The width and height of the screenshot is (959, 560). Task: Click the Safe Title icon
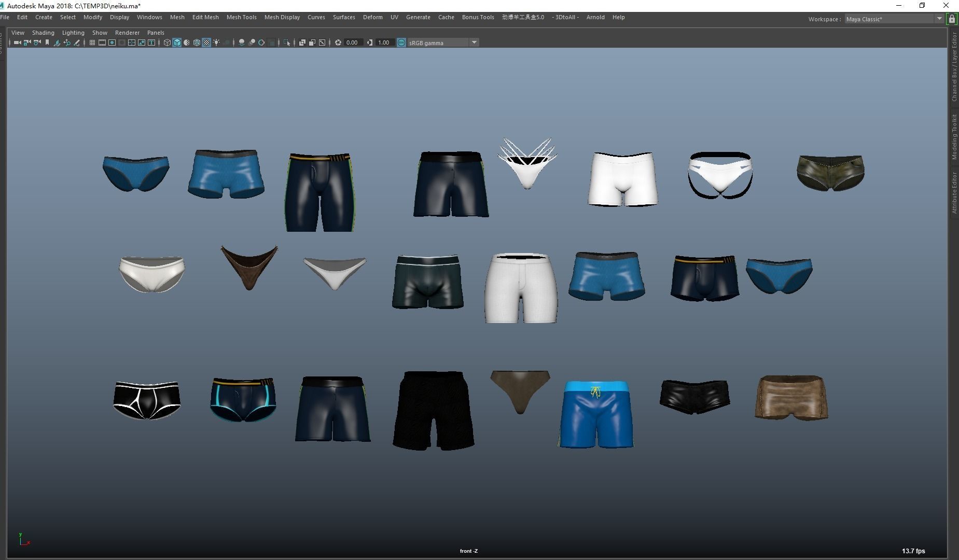151,43
